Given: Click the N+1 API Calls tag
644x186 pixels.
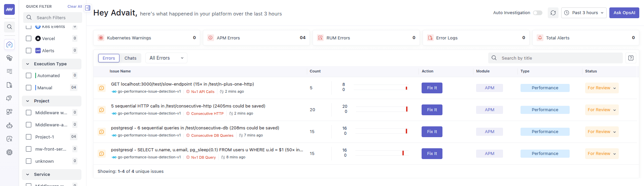Looking at the screenshot, I should [200, 92].
